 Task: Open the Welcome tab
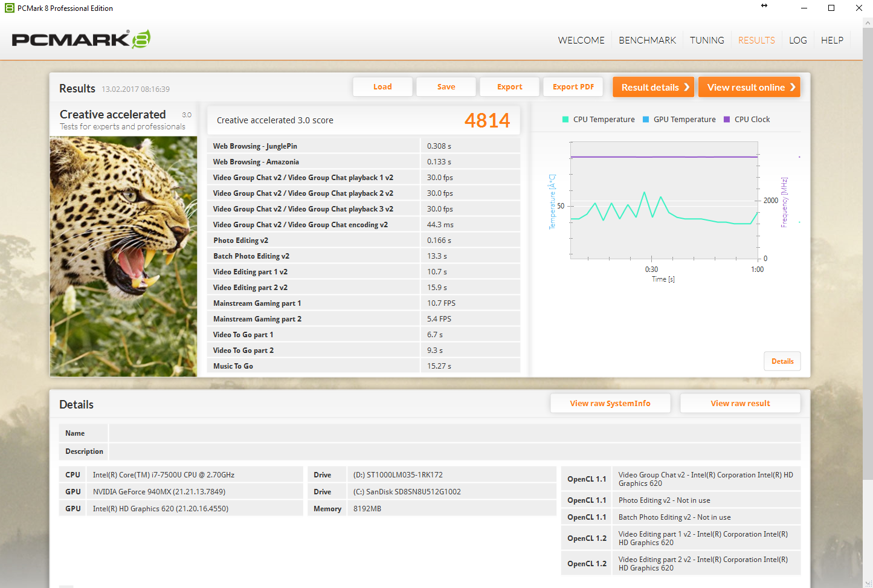click(581, 40)
